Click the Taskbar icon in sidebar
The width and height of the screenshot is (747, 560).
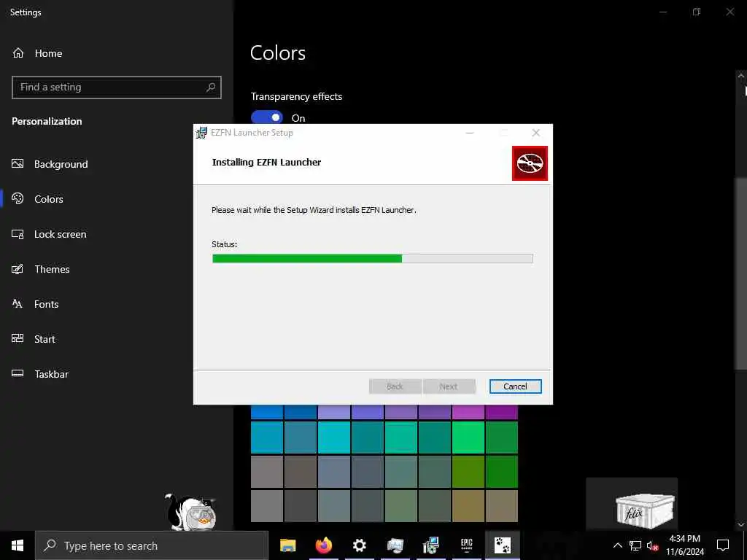pos(18,373)
